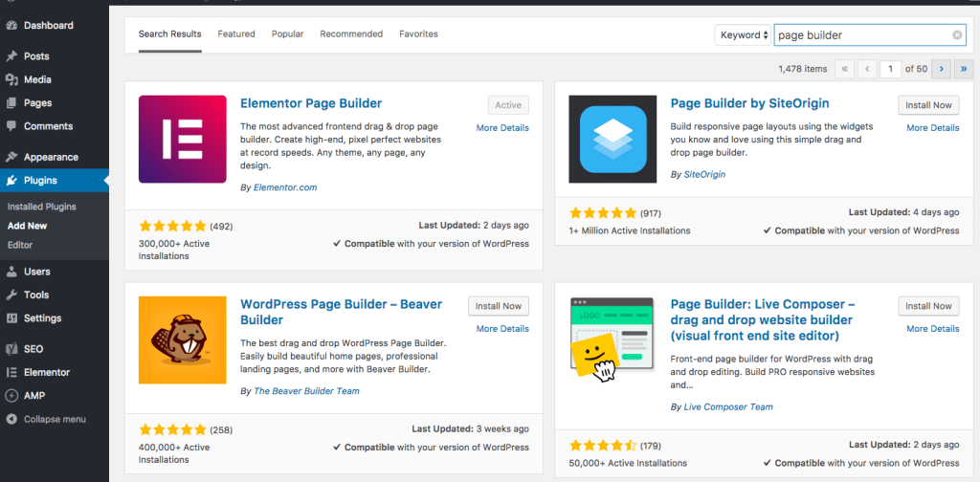The width and height of the screenshot is (980, 482).
Task: Click the Pages icon in sidebar
Action: coord(11,103)
